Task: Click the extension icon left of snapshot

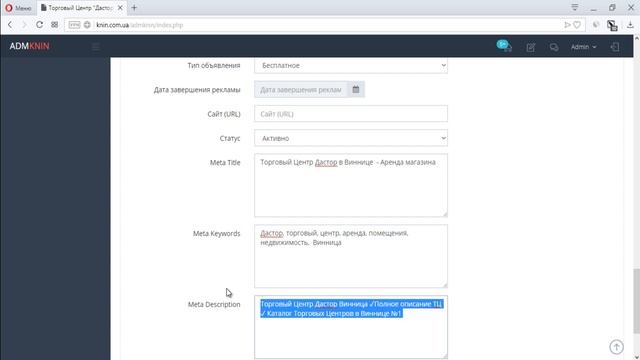Action: tap(596, 25)
